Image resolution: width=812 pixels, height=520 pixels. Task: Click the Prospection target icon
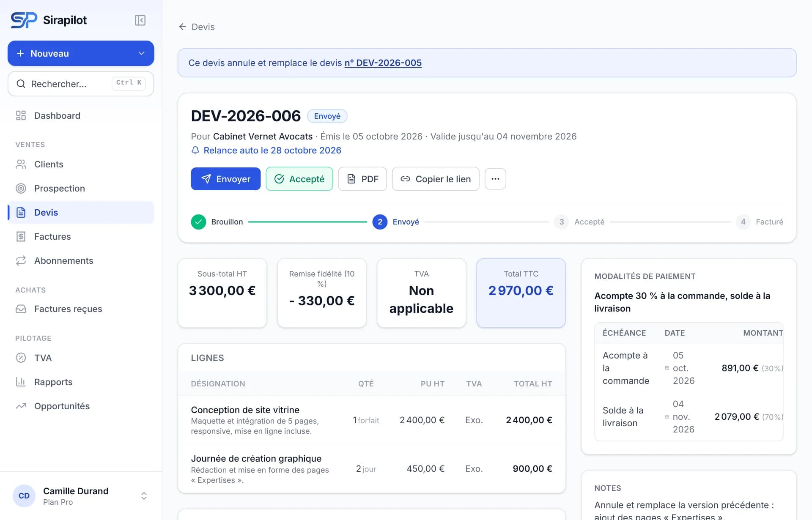click(x=21, y=189)
